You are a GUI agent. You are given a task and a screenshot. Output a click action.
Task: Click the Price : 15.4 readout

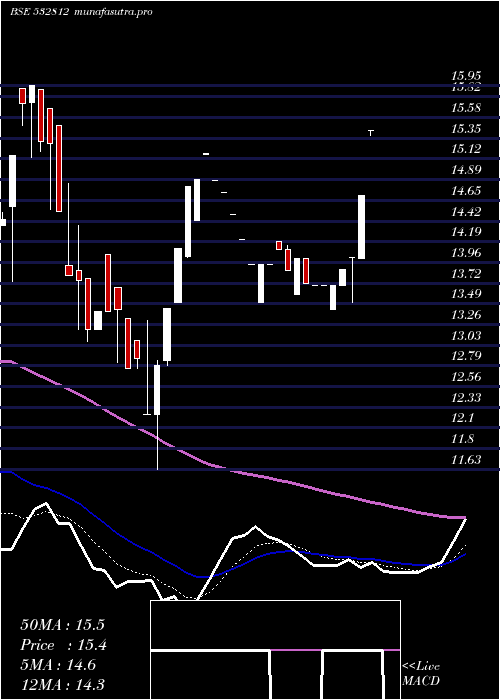tap(62, 645)
